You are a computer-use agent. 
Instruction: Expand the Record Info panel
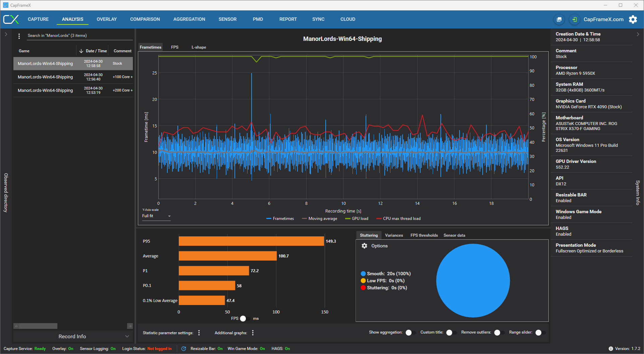(x=73, y=337)
